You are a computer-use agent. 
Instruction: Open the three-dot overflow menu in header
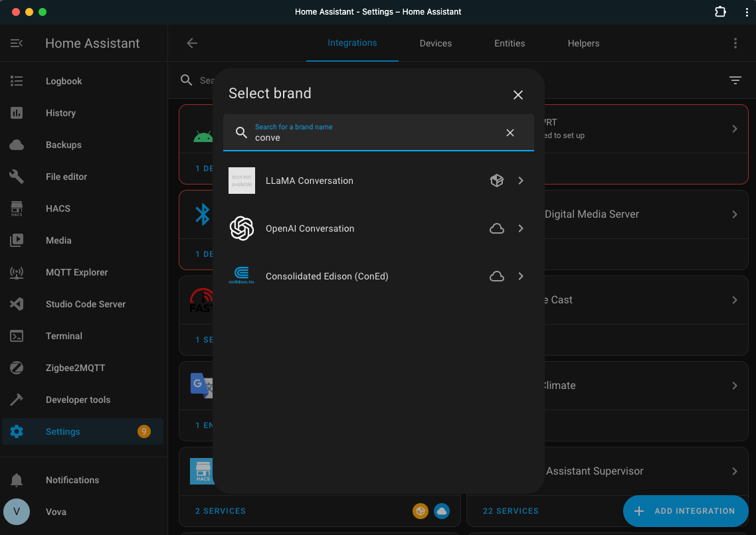[x=735, y=43]
